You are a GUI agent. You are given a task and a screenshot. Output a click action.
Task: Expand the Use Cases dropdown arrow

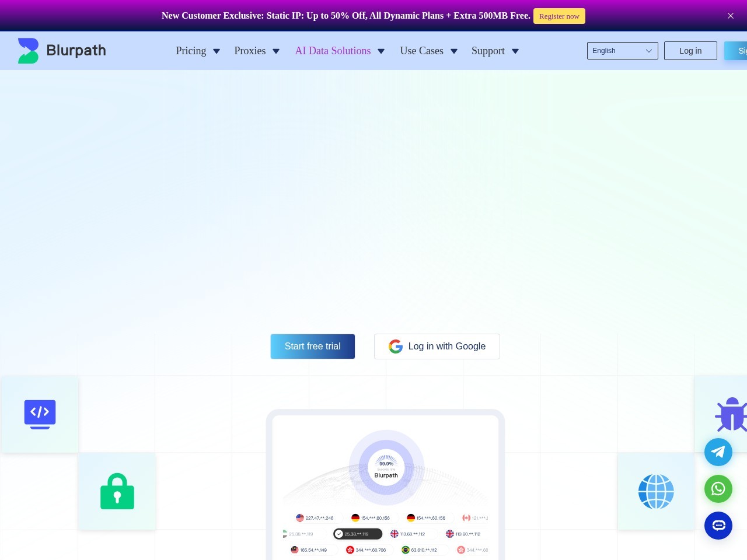click(x=454, y=51)
